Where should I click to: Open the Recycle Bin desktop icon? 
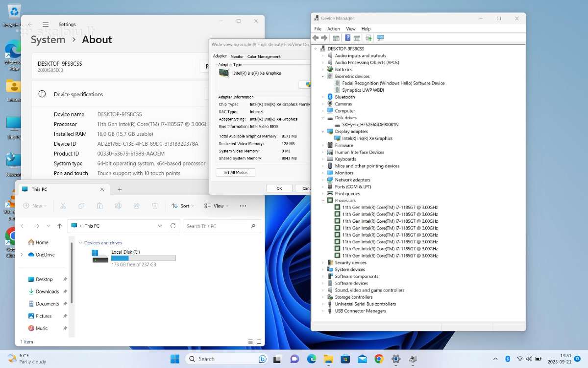(x=14, y=14)
